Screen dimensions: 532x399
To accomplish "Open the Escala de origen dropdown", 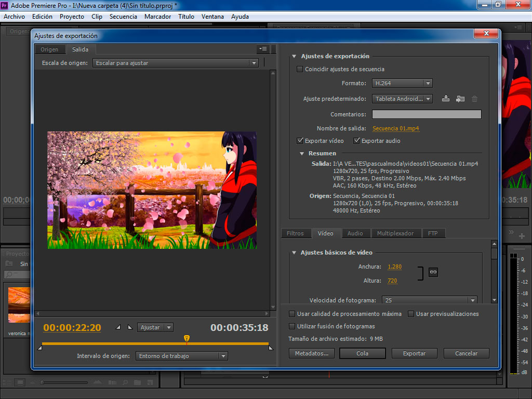I will tap(176, 63).
